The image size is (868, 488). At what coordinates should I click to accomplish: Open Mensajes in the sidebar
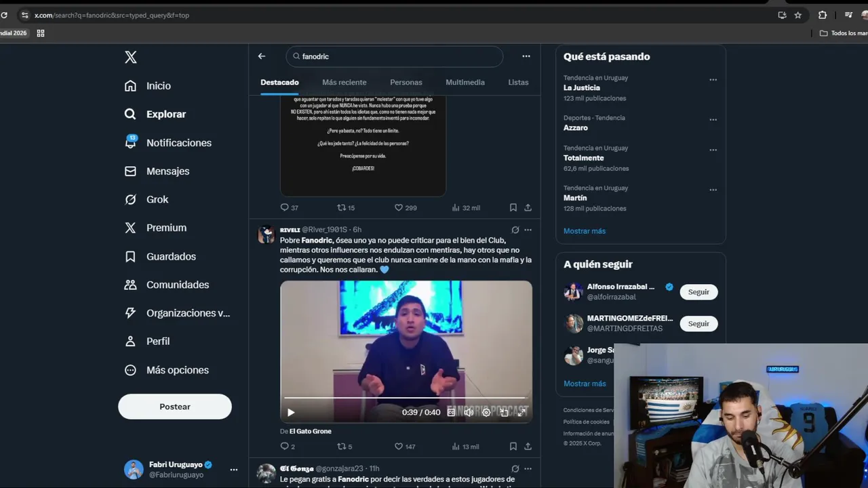click(157, 171)
